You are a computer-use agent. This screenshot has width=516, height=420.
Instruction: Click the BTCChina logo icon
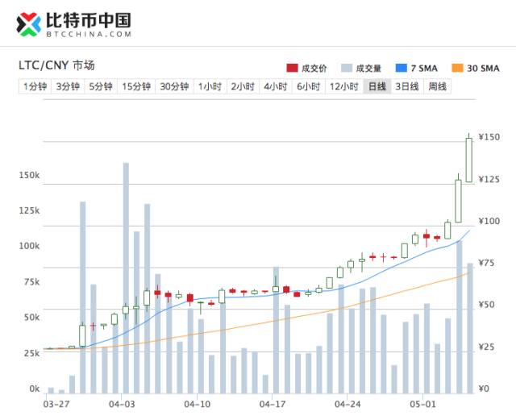click(28, 24)
